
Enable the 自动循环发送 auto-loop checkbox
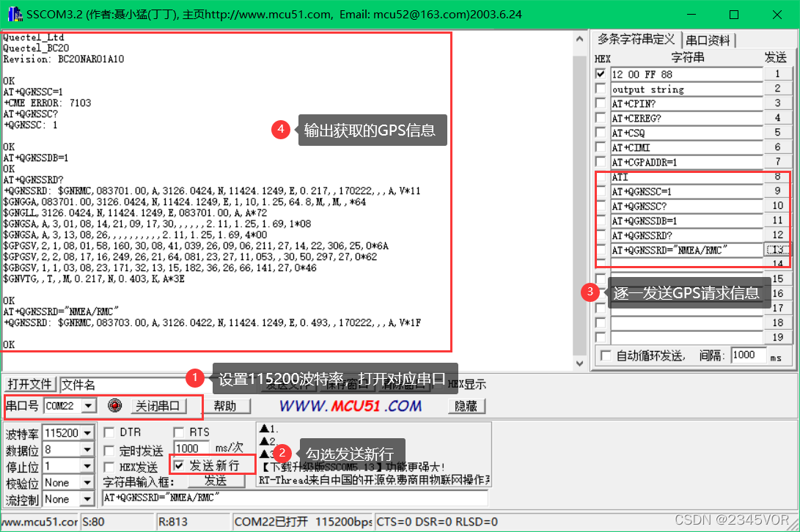coord(606,355)
